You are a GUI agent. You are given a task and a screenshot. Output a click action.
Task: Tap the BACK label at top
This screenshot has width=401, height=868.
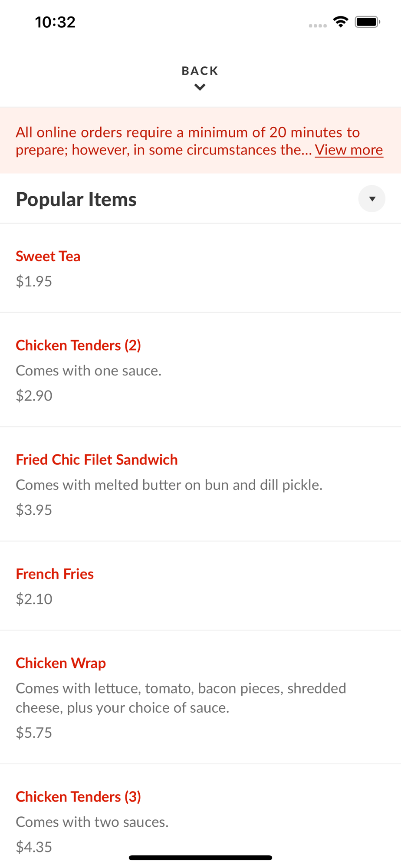point(200,71)
